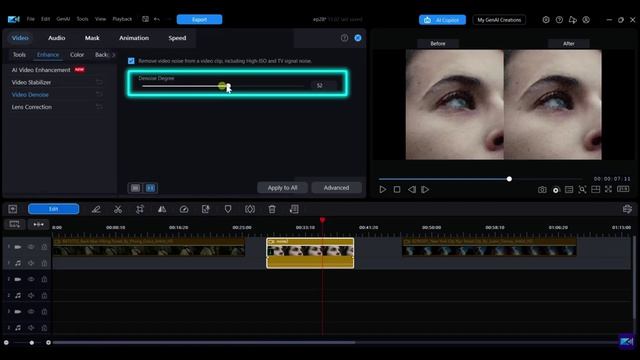Switch to the Mask tab

tap(92, 38)
